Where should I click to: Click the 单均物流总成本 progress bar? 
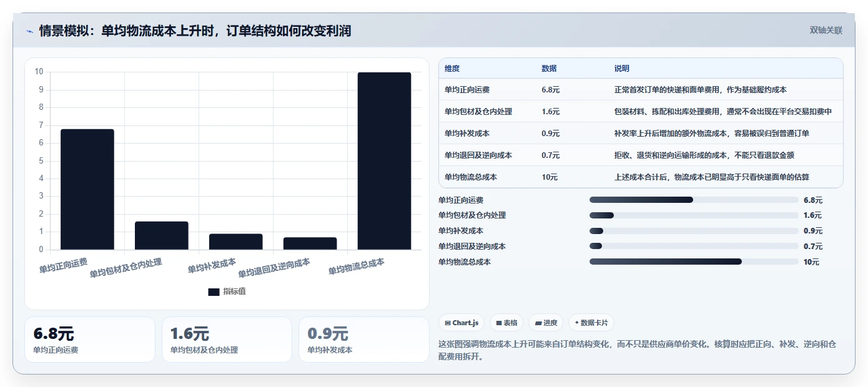click(x=694, y=262)
